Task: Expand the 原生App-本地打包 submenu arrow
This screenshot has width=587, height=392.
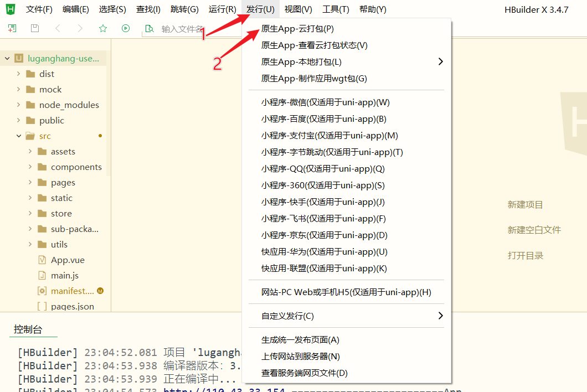Action: tap(441, 61)
